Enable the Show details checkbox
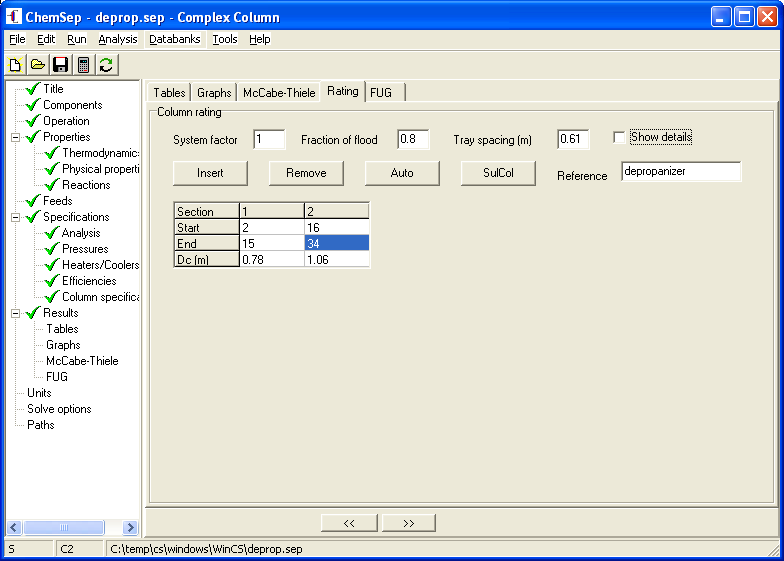 [619, 137]
